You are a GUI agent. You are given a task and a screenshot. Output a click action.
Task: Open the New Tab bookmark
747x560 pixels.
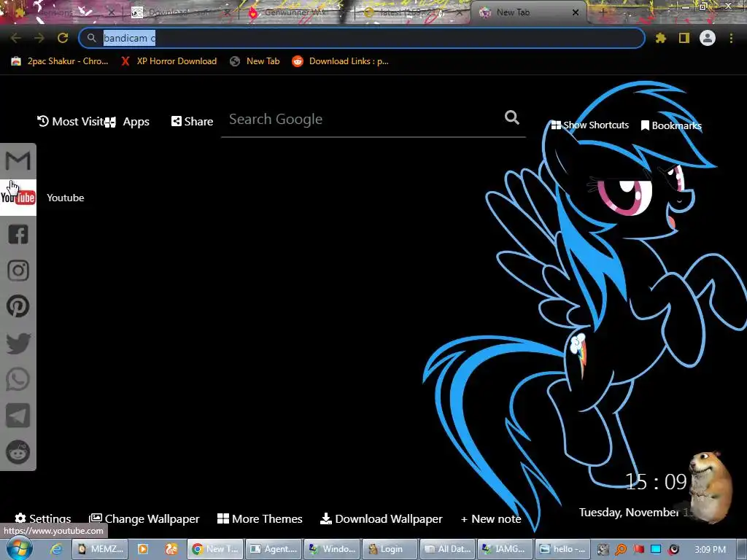click(255, 61)
